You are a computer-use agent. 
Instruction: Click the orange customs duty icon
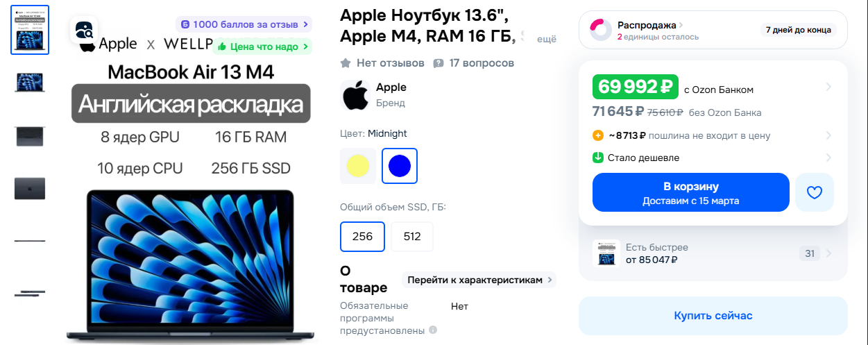tap(598, 135)
